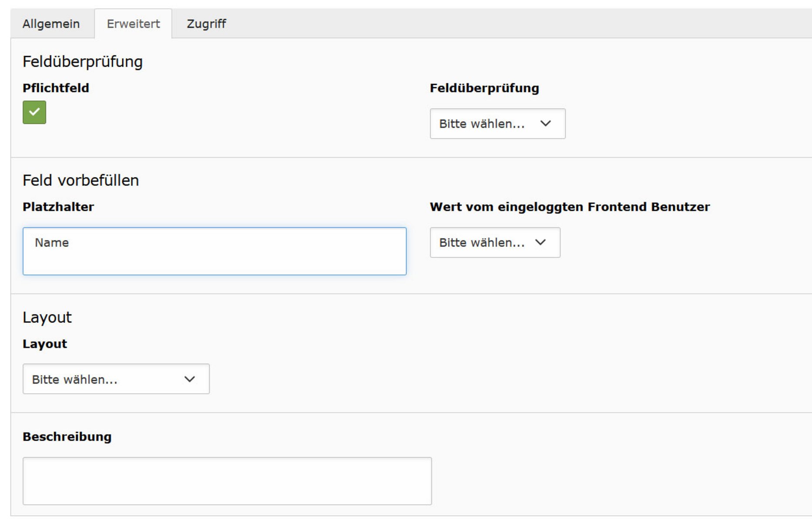The image size is (812, 522).
Task: Click the chevron arrow of Feldüberprüfung dropdown
Action: [x=546, y=124]
